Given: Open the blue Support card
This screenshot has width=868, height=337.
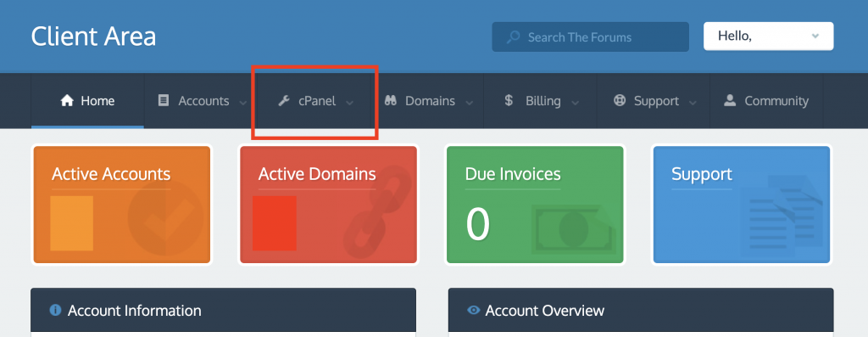Looking at the screenshot, I should click(742, 205).
